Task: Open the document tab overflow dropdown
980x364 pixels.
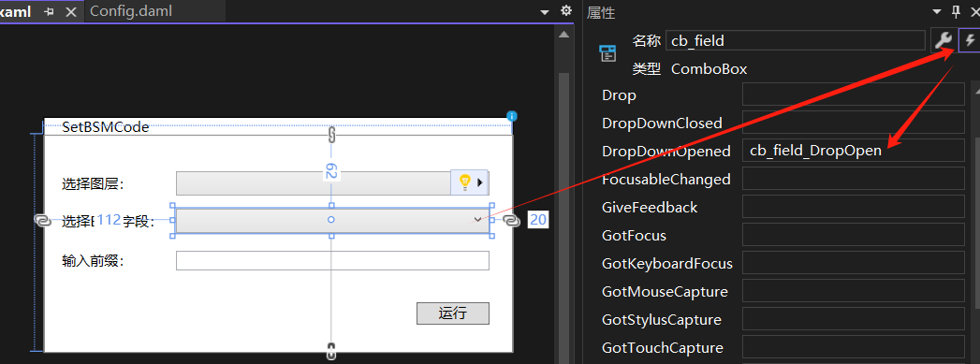Action: point(545,12)
